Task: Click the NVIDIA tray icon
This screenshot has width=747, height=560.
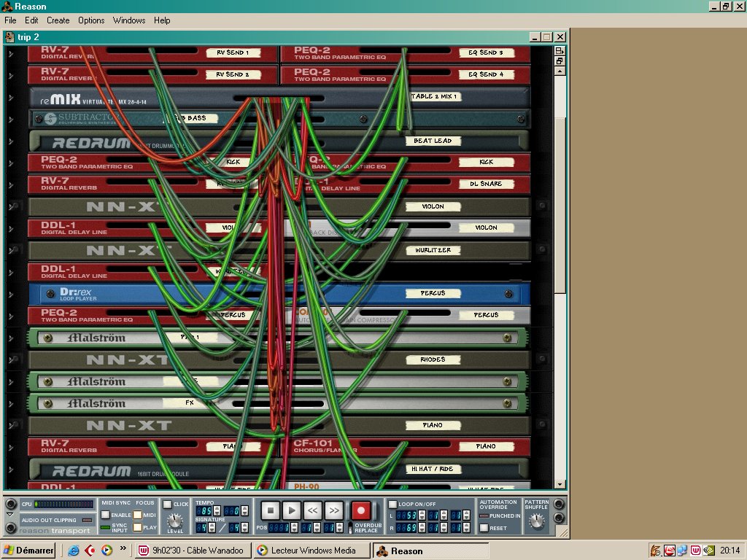Action: 709,551
